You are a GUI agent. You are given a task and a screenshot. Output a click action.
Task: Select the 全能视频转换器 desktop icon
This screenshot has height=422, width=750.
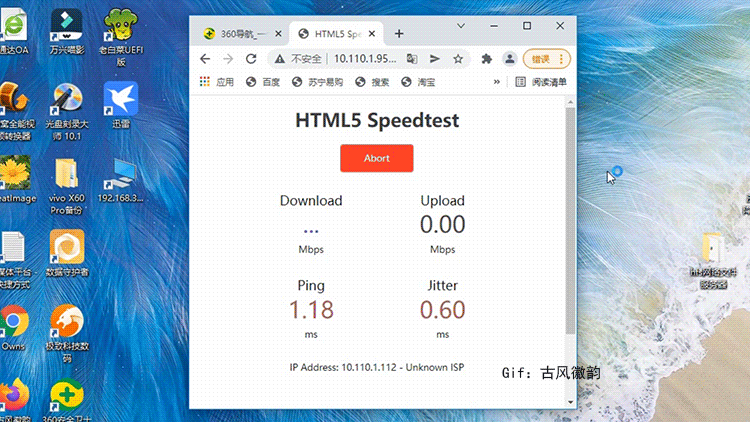15,111
